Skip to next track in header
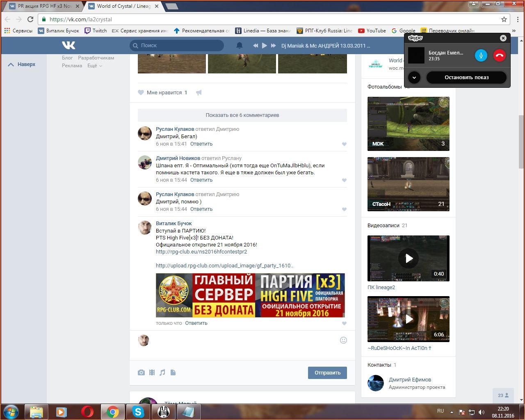The image size is (525, 420). click(x=274, y=46)
